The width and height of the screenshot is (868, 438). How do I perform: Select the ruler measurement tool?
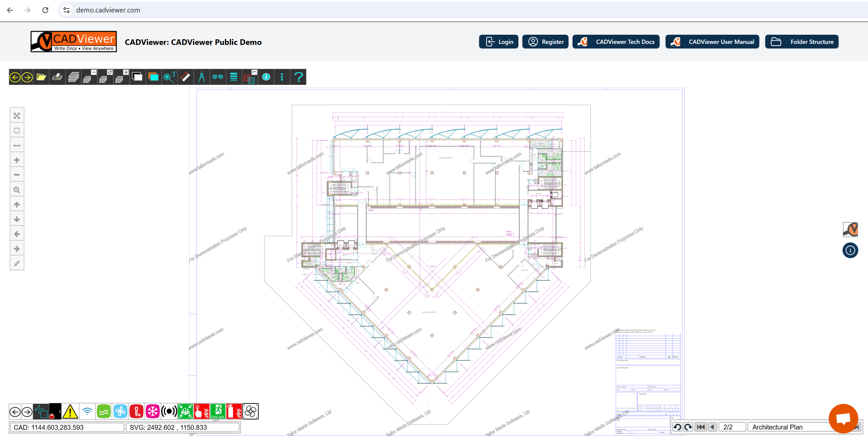pos(185,77)
